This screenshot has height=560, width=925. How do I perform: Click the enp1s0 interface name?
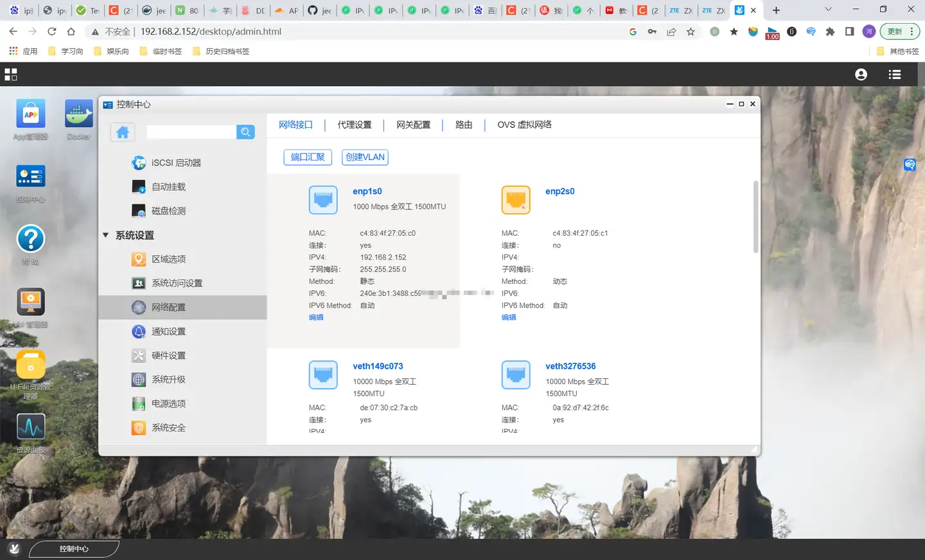(367, 191)
